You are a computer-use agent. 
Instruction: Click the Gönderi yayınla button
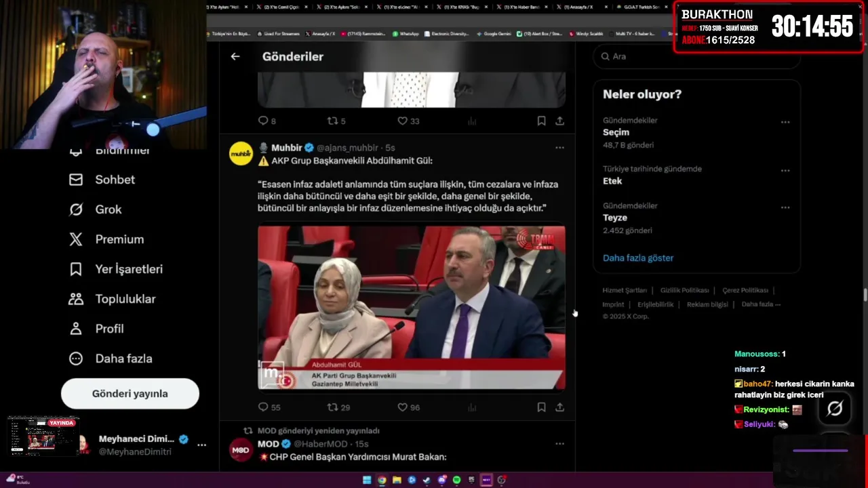[130, 394]
